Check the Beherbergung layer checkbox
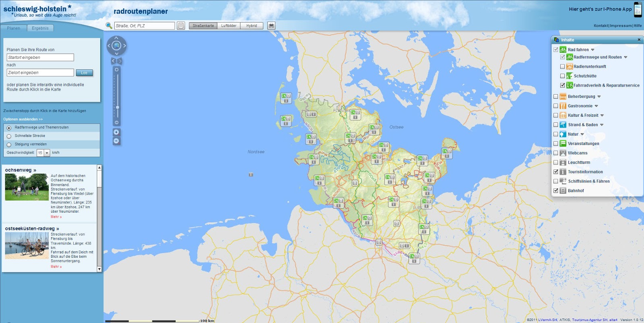Screen dimensions: 644x323 [x=556, y=97]
